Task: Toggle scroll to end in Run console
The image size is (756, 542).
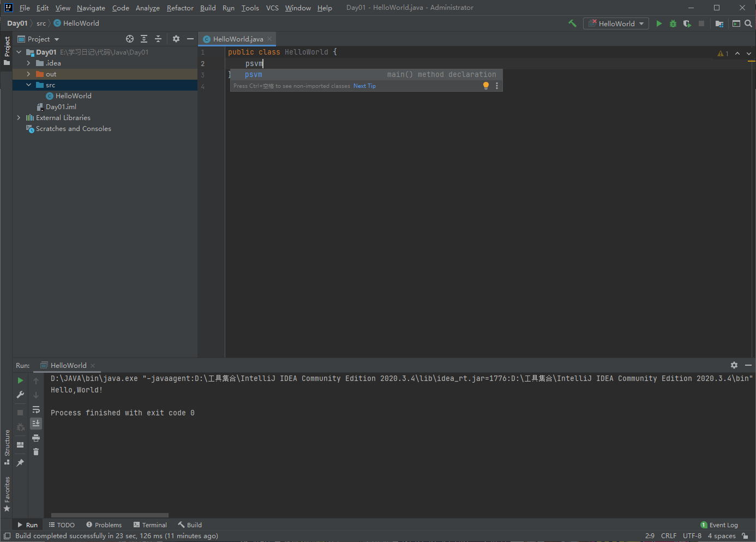Action: pyautogui.click(x=36, y=424)
